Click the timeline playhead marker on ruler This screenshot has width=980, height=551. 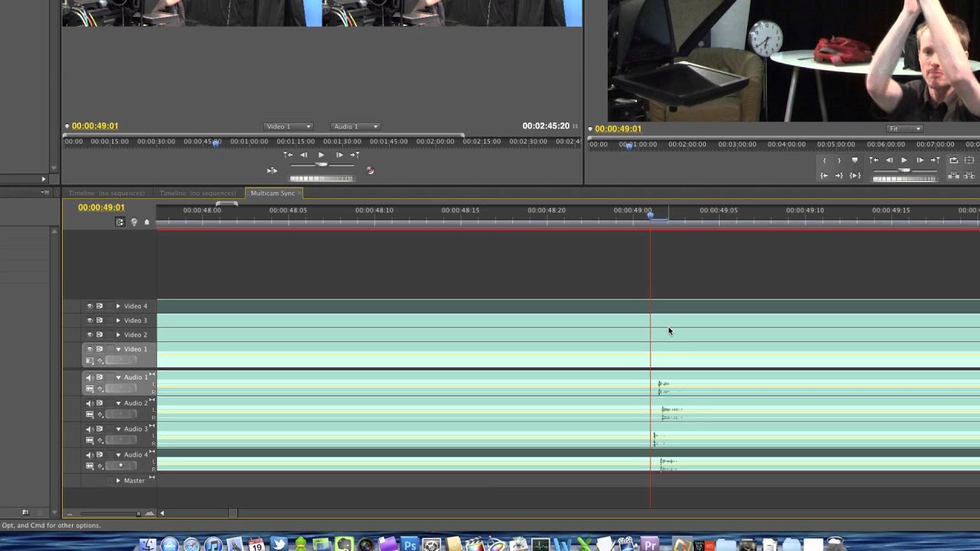click(651, 216)
